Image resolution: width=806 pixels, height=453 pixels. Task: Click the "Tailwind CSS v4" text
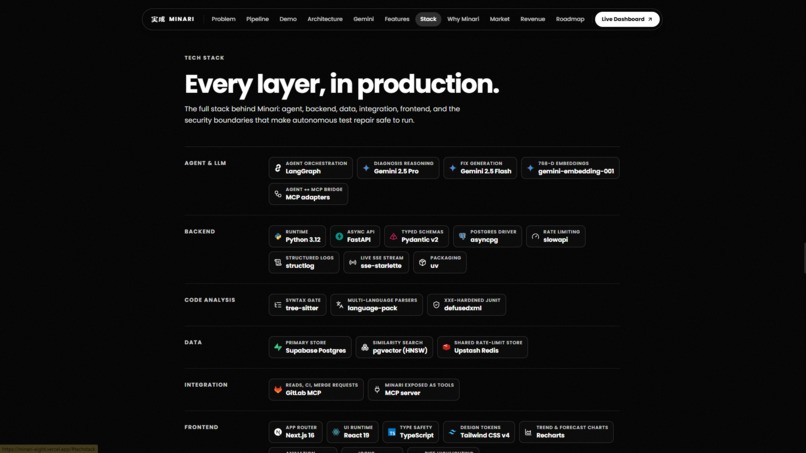pyautogui.click(x=485, y=436)
